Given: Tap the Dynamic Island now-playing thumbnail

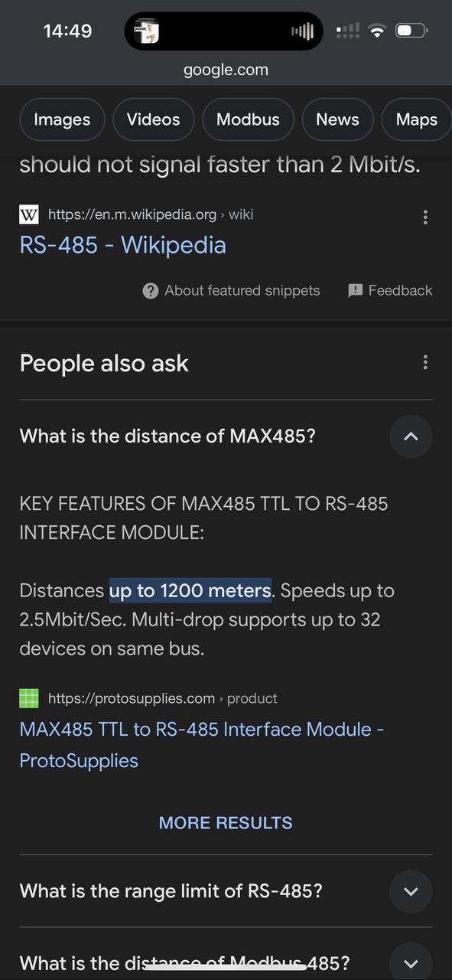Looking at the screenshot, I should (x=147, y=32).
